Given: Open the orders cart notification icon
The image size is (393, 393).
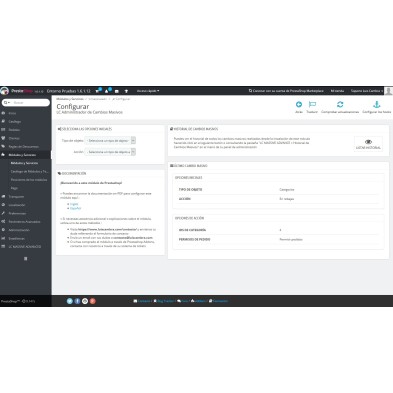Looking at the screenshot, I should [98, 91].
